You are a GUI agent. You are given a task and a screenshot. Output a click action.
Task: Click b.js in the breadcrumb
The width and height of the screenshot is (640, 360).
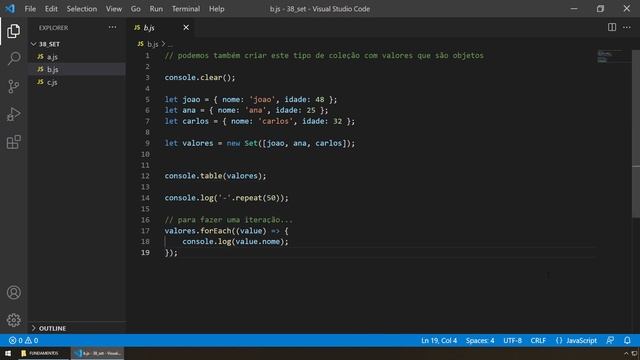pyautogui.click(x=152, y=44)
